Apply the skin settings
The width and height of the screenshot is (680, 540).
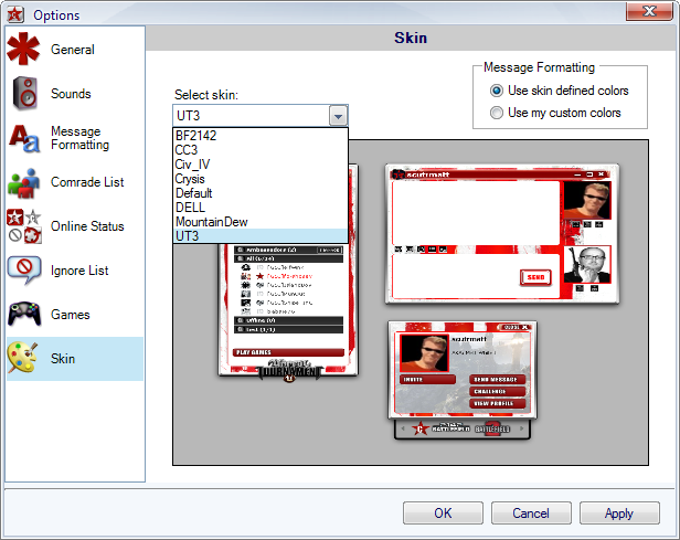tap(619, 513)
